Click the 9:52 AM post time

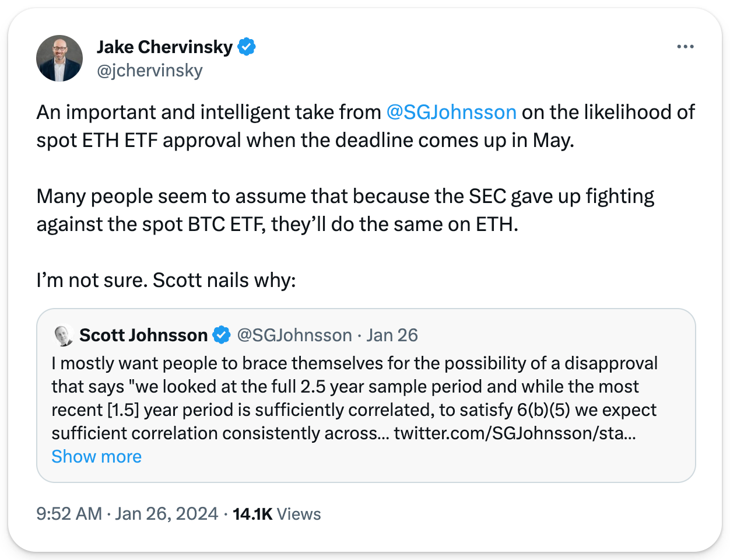pyautogui.click(x=69, y=514)
